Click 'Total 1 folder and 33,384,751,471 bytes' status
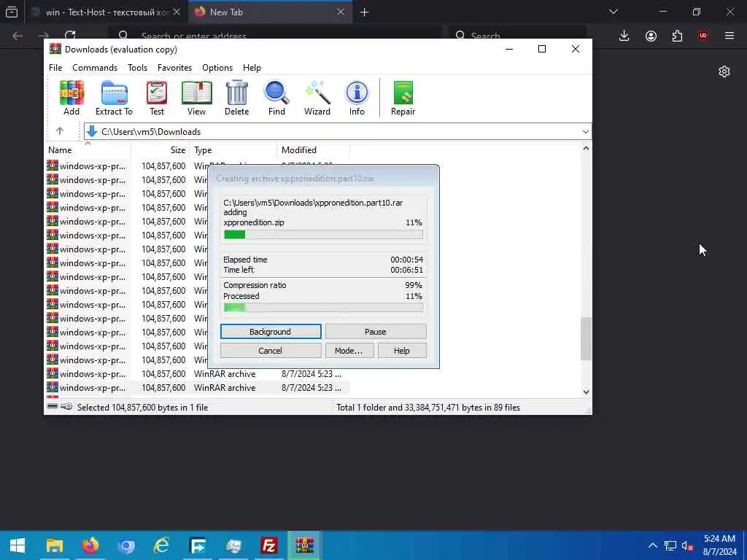The height and width of the screenshot is (560, 747). tap(427, 407)
